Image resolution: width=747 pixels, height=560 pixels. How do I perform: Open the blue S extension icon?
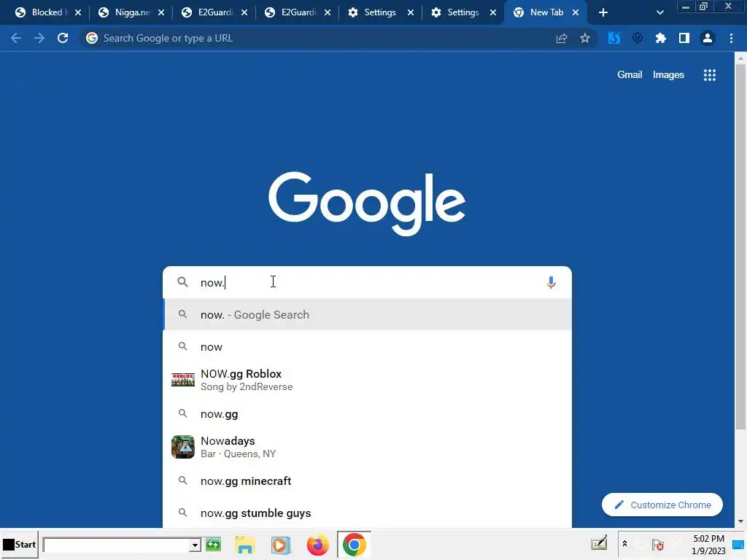pyautogui.click(x=614, y=38)
